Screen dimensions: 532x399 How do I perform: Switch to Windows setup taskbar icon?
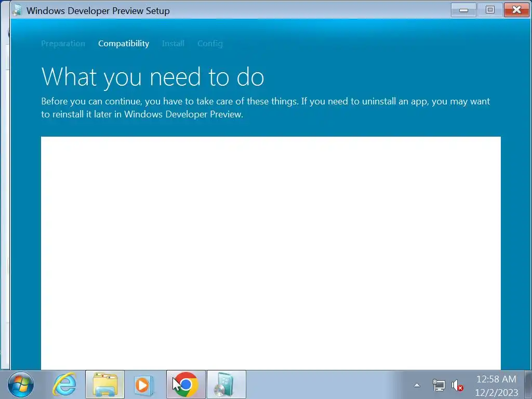pos(227,385)
